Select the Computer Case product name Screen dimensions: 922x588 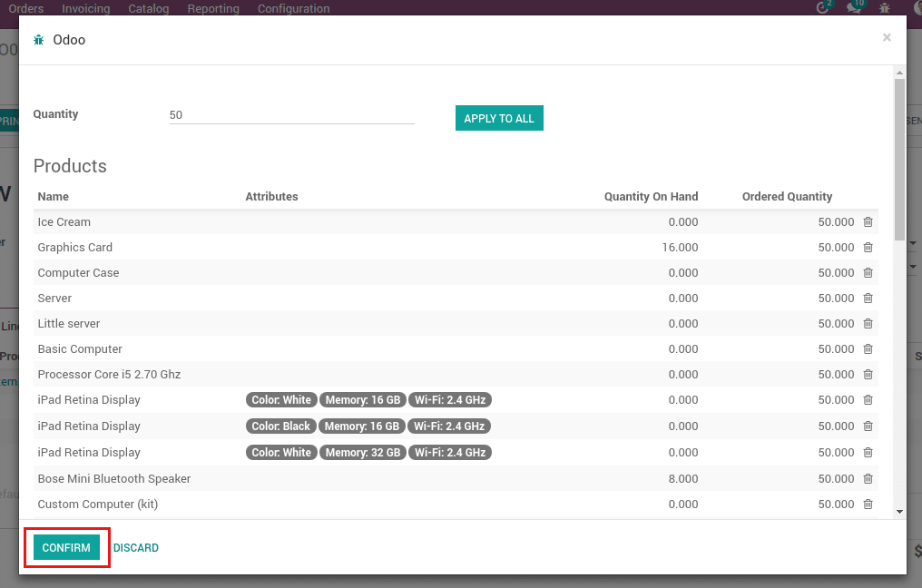[x=78, y=273]
